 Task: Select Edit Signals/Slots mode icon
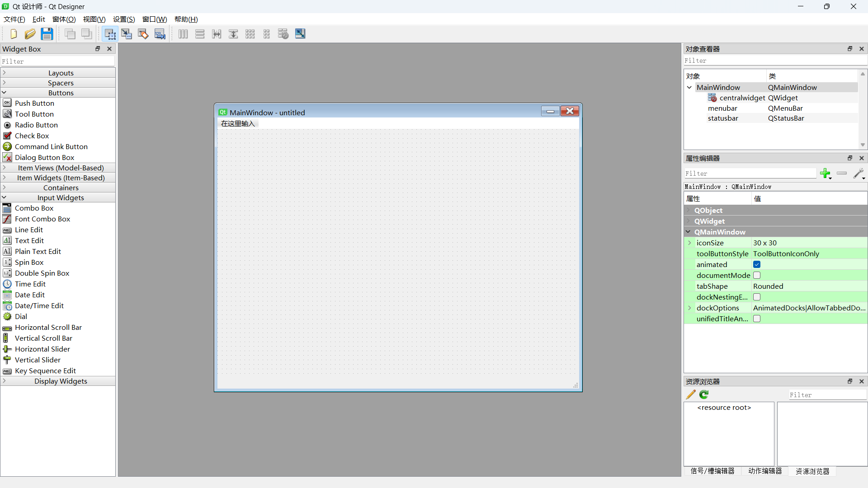click(127, 34)
